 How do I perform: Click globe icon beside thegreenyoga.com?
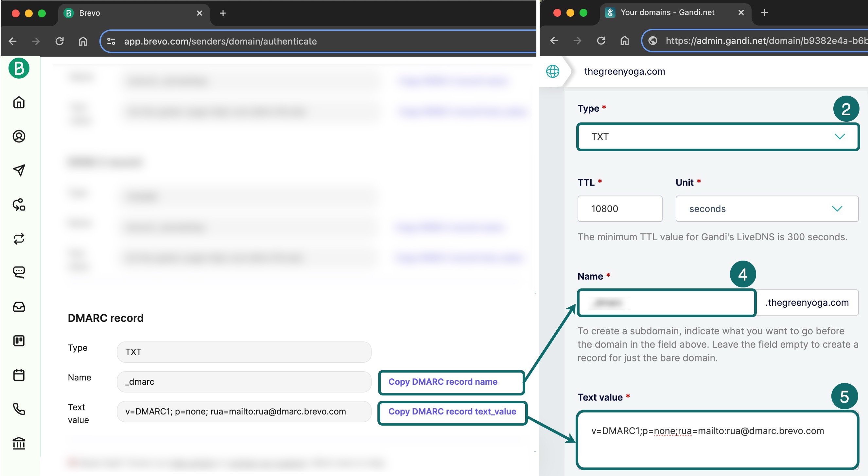click(x=553, y=71)
